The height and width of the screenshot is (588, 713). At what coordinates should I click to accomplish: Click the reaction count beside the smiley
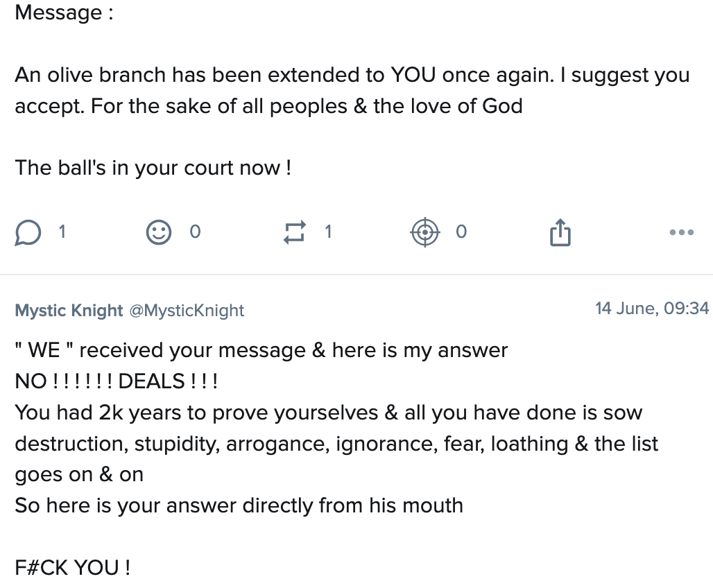point(195,232)
